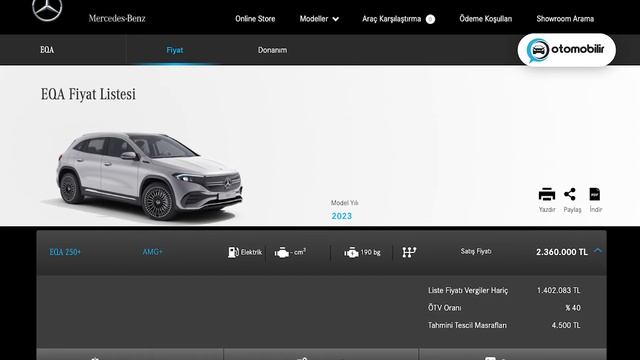Click the transmission gear icon
The width and height of the screenshot is (640, 360).
coord(409,252)
